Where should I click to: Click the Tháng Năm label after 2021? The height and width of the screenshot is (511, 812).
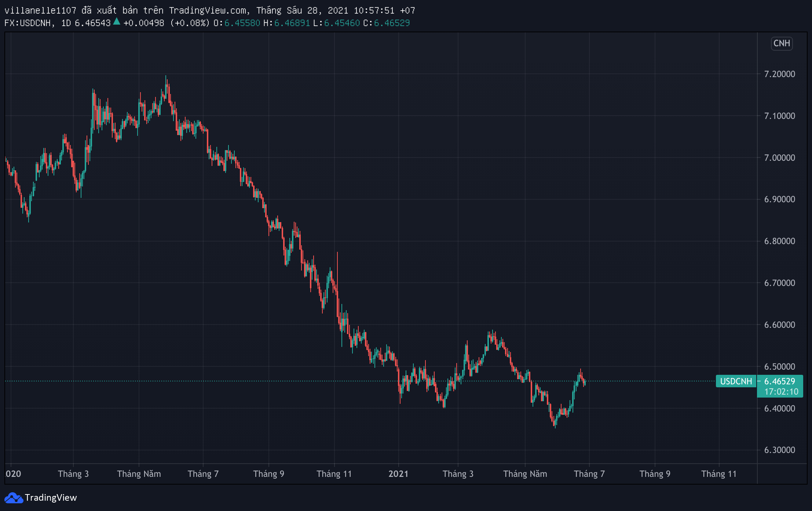525,474
